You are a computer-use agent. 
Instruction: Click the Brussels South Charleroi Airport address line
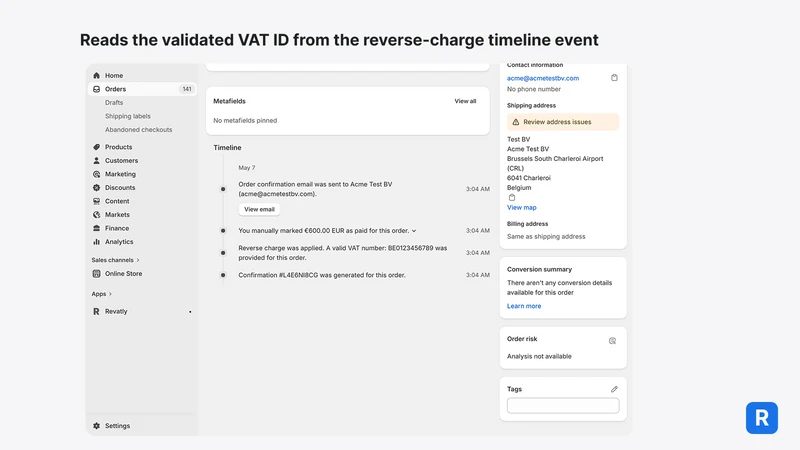(555, 163)
